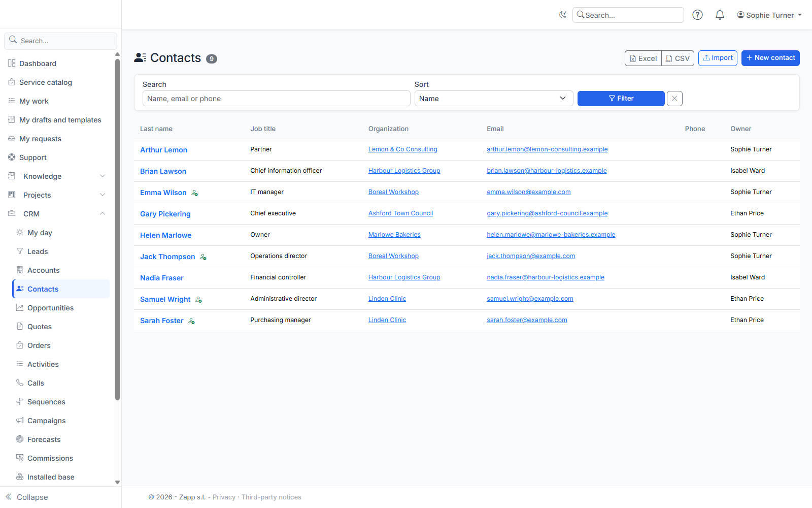Click the Campaigns megaphone icon

20,420
